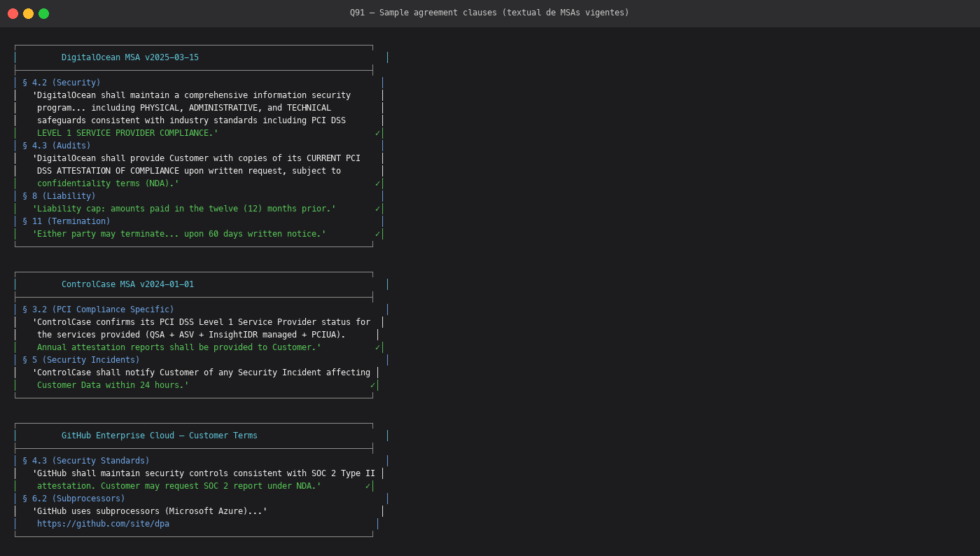The image size is (980, 556).
Task: Click the line 'DigitalOcean shall maintain a comprehensive information security'
Action: (192, 95)
